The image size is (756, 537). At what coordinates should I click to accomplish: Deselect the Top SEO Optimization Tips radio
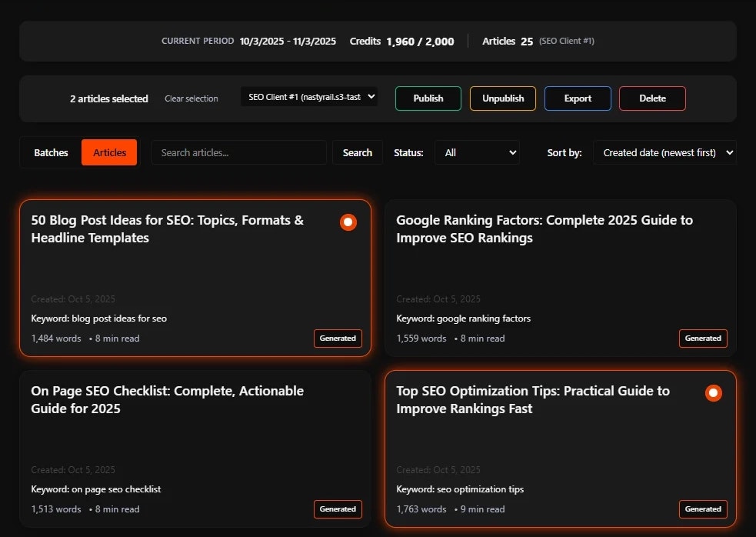coord(713,392)
